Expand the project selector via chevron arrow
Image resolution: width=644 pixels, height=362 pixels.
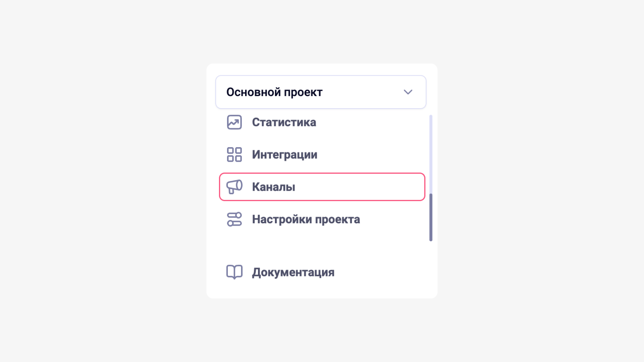[x=408, y=92]
